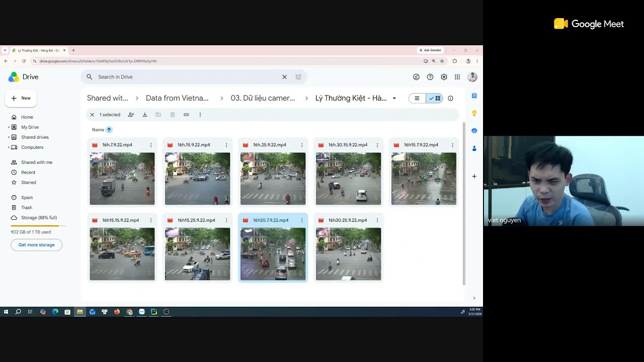
Task: Open more options for 16h.15.9.22.mp4
Action: tap(226, 145)
